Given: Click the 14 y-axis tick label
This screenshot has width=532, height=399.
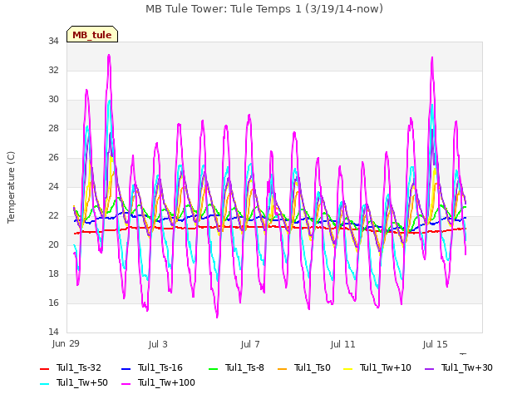Looking at the screenshot, I should (x=53, y=332).
